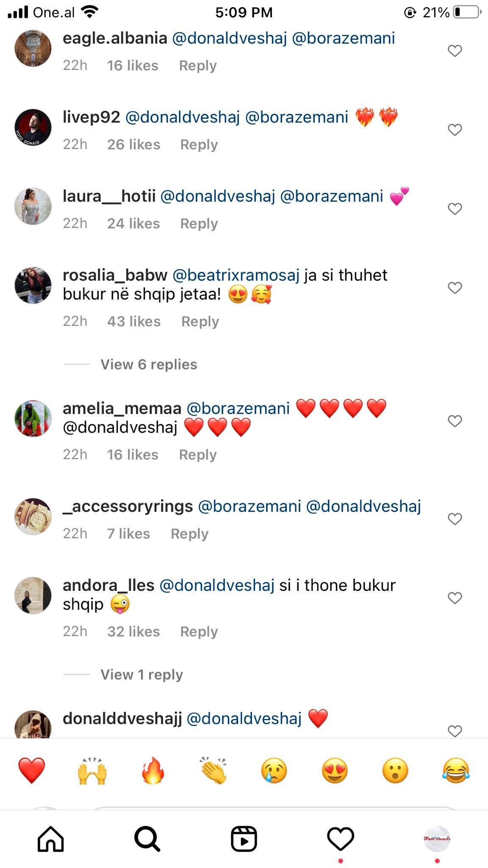Add laughing tears emoji reaction
Viewport: 488px width, 868px height.
(456, 770)
